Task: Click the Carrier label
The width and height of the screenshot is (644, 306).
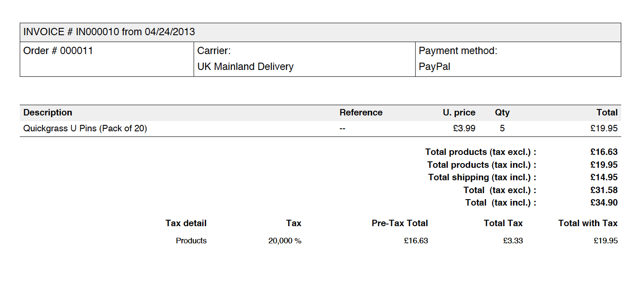Action: (214, 51)
